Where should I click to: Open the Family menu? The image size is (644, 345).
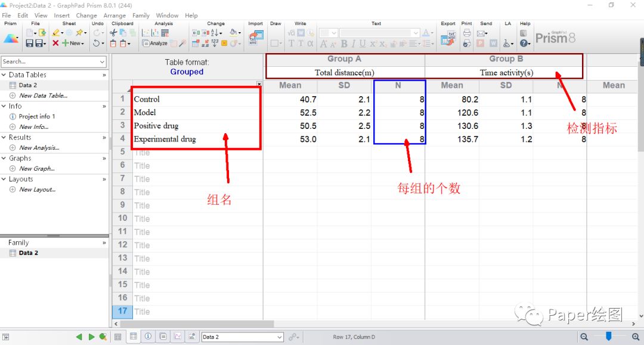click(x=141, y=15)
